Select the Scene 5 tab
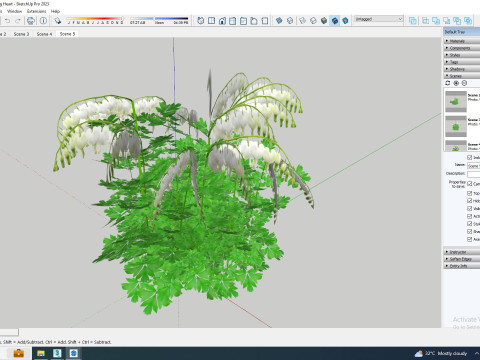The width and height of the screenshot is (480, 360). pyautogui.click(x=67, y=34)
